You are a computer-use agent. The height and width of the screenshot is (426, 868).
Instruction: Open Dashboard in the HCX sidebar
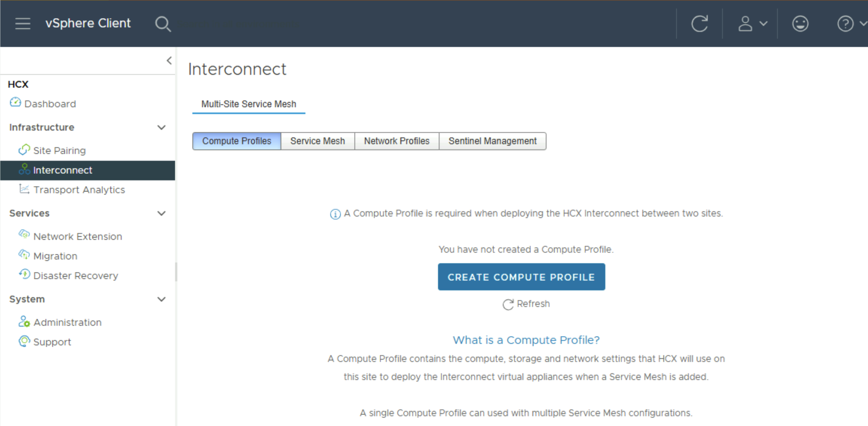coord(50,104)
